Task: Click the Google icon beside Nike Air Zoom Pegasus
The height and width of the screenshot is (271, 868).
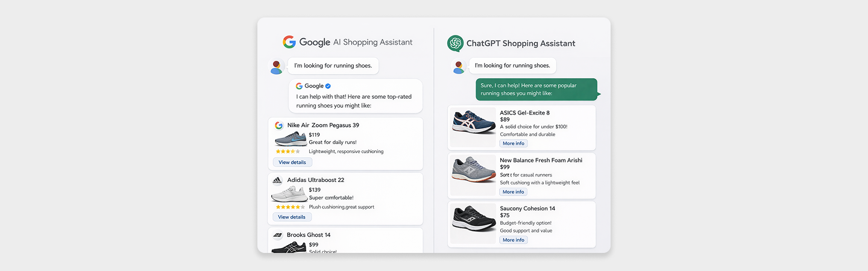Action: 278,125
